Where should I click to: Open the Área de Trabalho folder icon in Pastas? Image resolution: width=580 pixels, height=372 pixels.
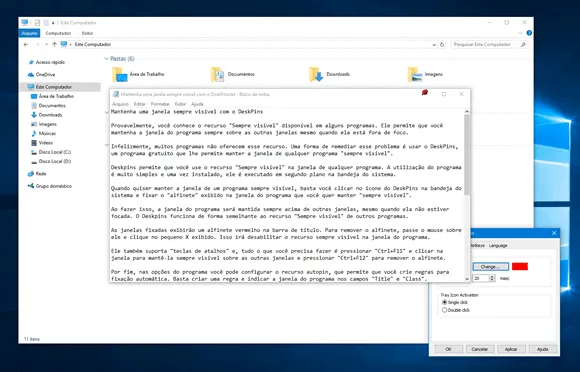pyautogui.click(x=120, y=74)
